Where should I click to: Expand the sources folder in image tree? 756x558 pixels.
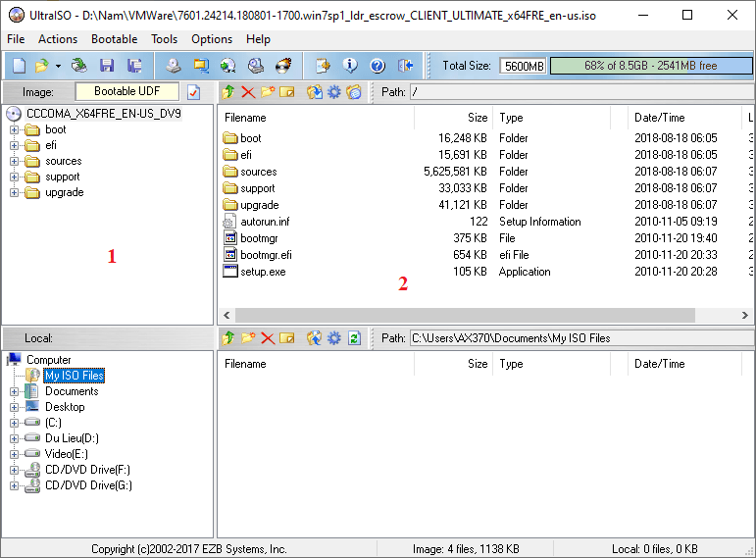[x=14, y=161]
